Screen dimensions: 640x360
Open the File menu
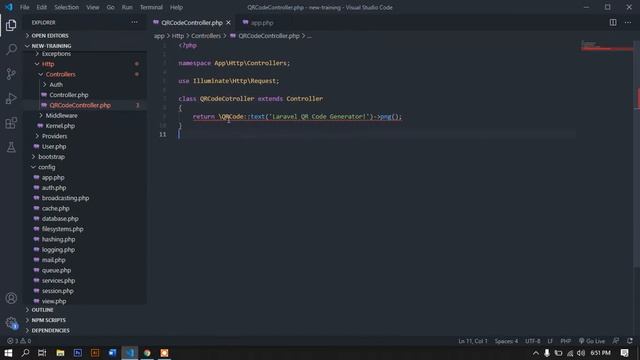click(24, 7)
